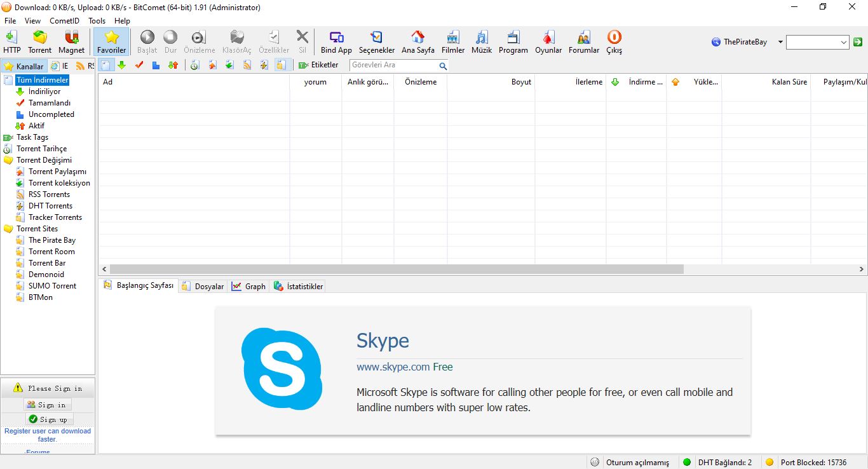868x469 pixels.
Task: Click the Sign in button
Action: coord(48,405)
